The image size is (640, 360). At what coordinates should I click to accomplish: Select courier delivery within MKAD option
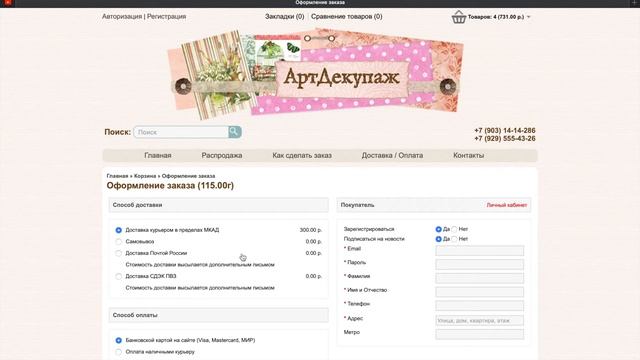coord(118,230)
